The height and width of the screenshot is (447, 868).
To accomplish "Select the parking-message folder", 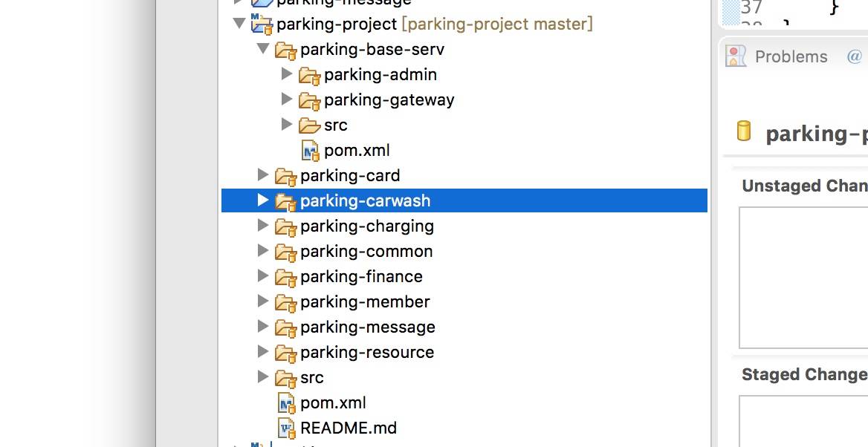I will (x=367, y=327).
